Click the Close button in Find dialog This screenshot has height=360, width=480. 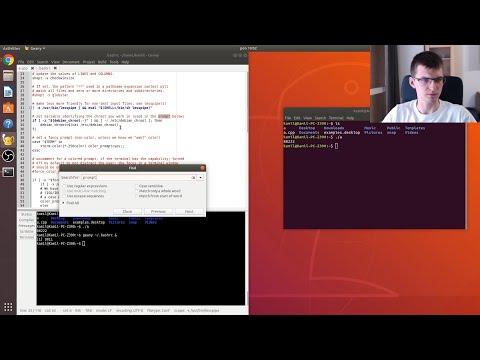(x=127, y=211)
